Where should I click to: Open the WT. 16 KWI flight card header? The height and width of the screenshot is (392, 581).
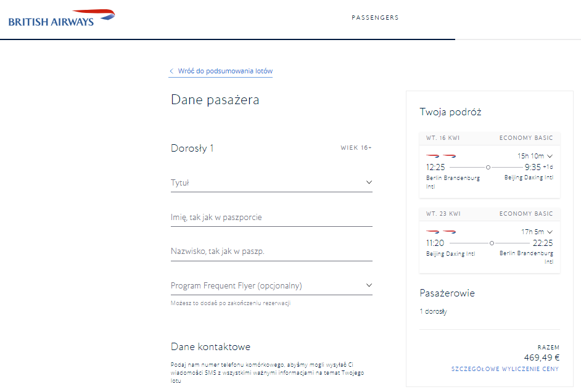click(x=490, y=138)
